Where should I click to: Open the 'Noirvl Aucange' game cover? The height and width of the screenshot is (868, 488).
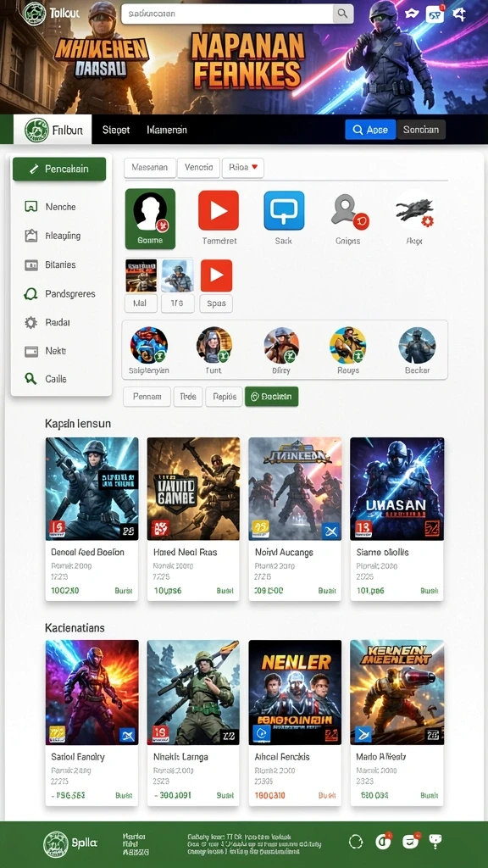coord(295,489)
